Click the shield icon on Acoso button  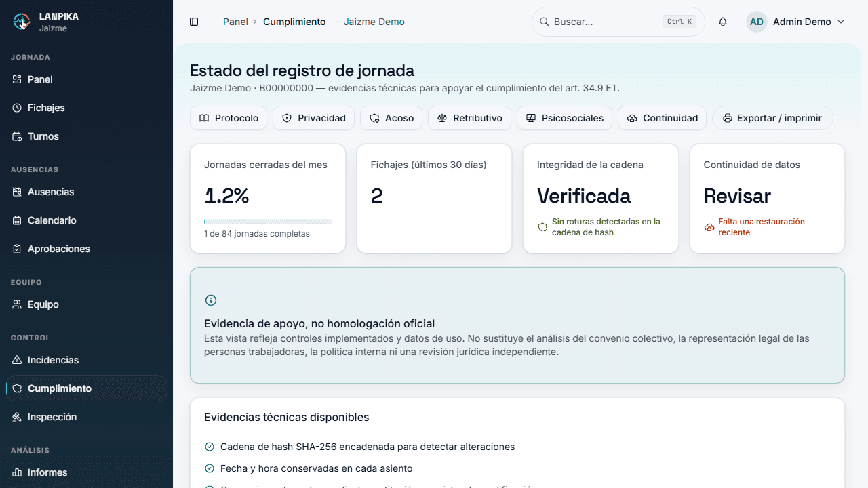tap(374, 118)
